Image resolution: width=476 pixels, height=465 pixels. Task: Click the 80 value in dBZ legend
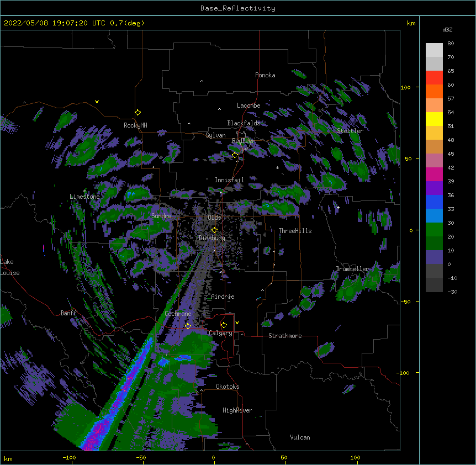[451, 44]
